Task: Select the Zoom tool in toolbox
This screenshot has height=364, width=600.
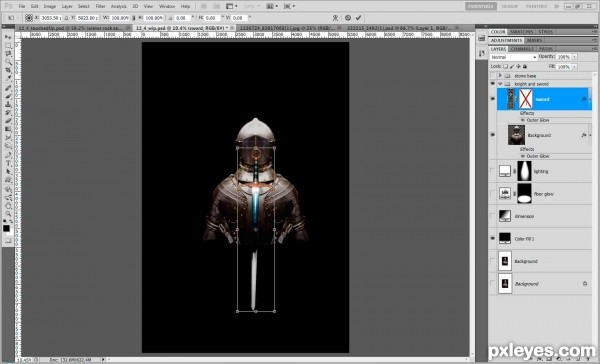Action: 8,215
